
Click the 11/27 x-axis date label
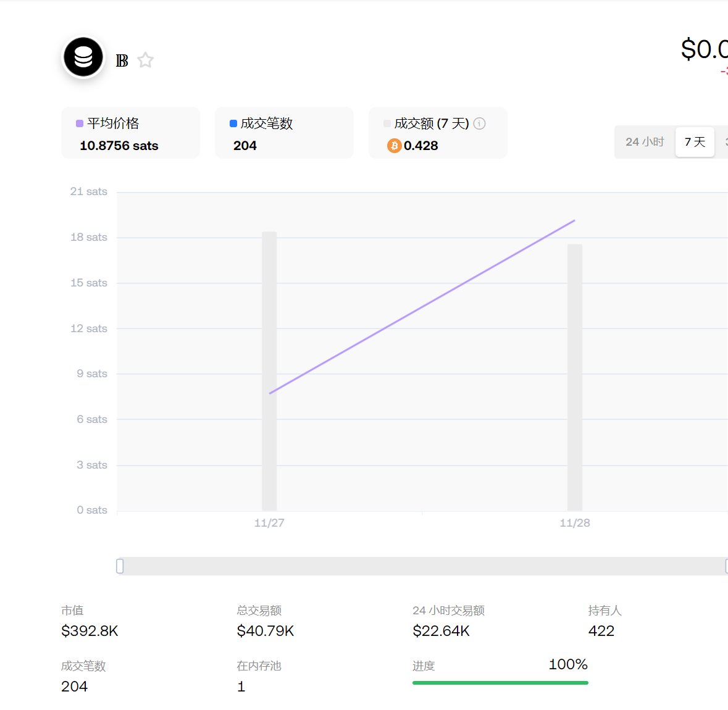coord(269,523)
